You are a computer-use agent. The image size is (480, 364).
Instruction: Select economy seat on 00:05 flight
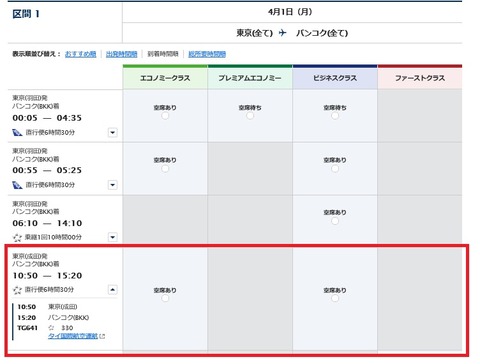pos(165,116)
